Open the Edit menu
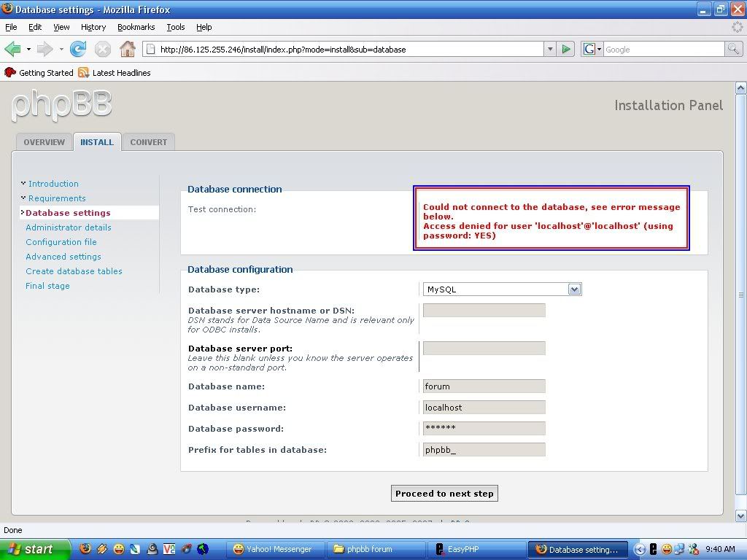Viewport: 747px width, 560px height. point(35,27)
